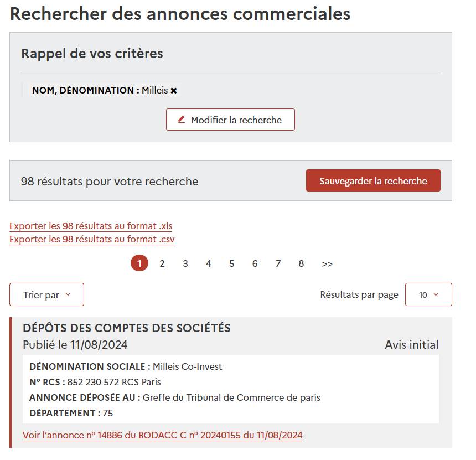Viewport: 476px width, 460px height.
Task: Click the pencil icon beside Modifier la recherche
Action: [x=182, y=120]
